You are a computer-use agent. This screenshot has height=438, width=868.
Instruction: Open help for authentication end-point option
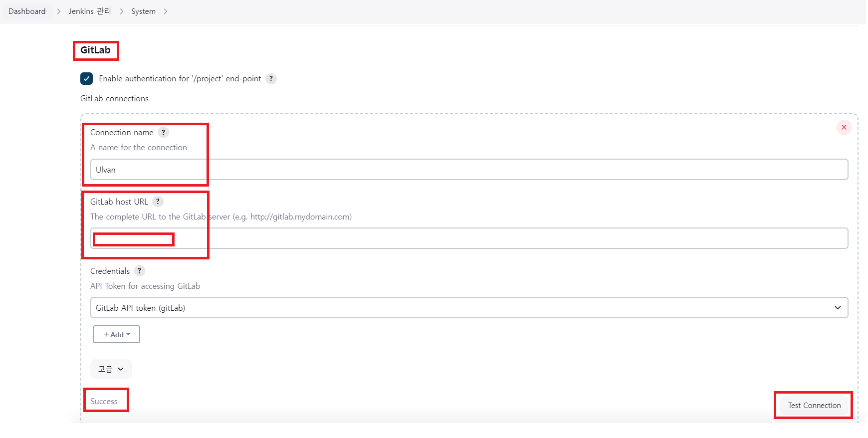[271, 79]
